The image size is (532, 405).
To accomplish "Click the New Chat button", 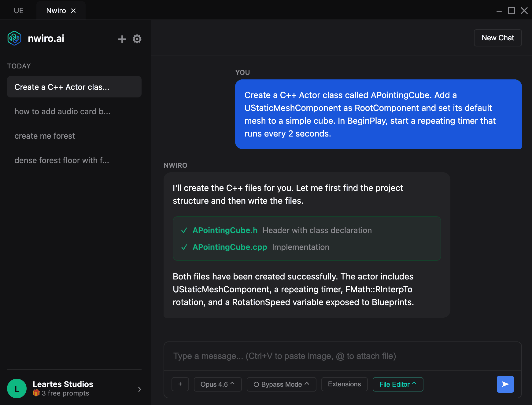I will (x=498, y=38).
